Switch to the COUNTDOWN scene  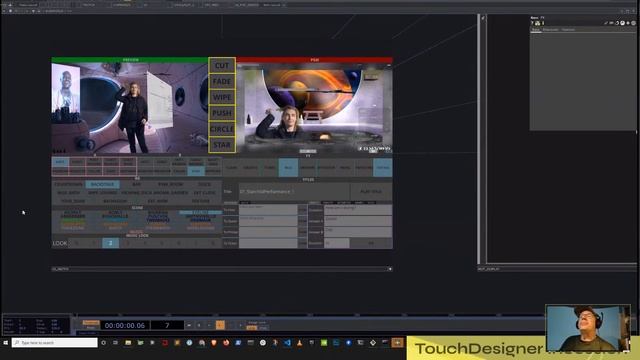(69, 184)
